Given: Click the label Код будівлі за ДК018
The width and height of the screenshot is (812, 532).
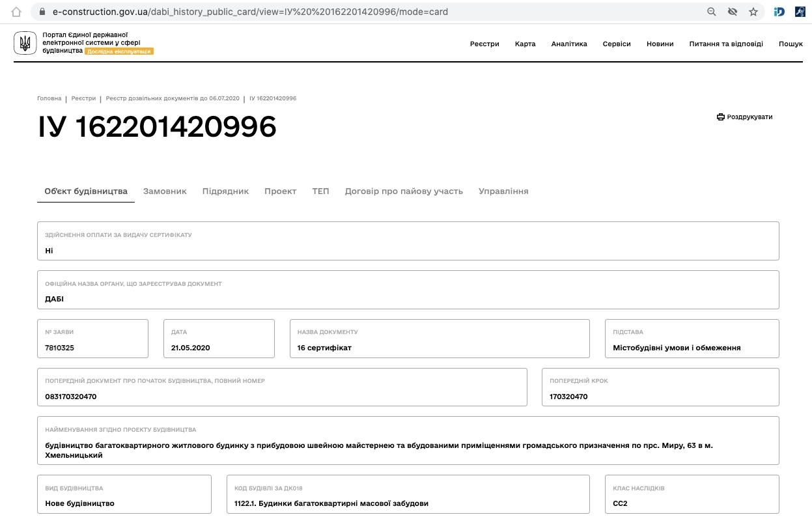Looking at the screenshot, I should point(268,488).
